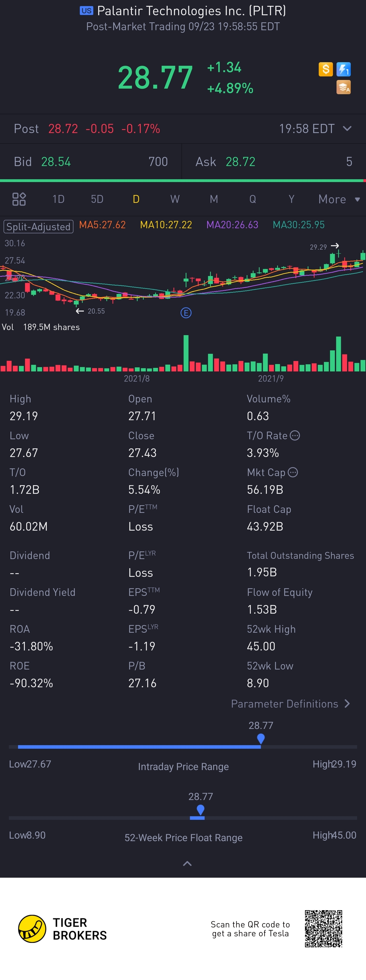The image size is (366, 980).
Task: Open Parameter Definitions link
Action: [x=290, y=704]
